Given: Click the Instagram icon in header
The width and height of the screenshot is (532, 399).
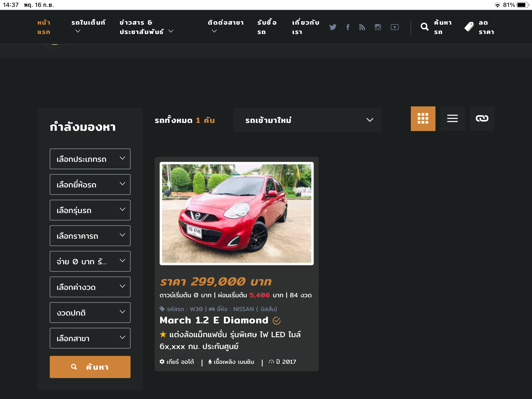Looking at the screenshot, I should click(378, 27).
